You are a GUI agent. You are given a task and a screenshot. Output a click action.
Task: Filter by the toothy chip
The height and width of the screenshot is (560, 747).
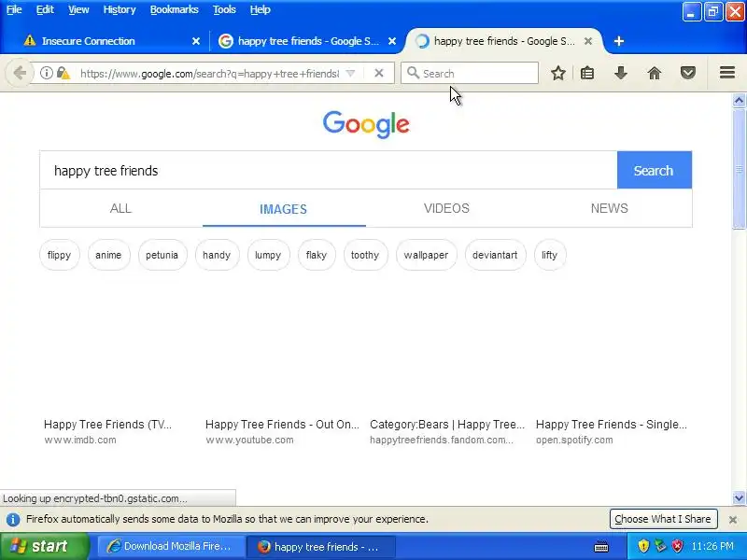coord(365,255)
